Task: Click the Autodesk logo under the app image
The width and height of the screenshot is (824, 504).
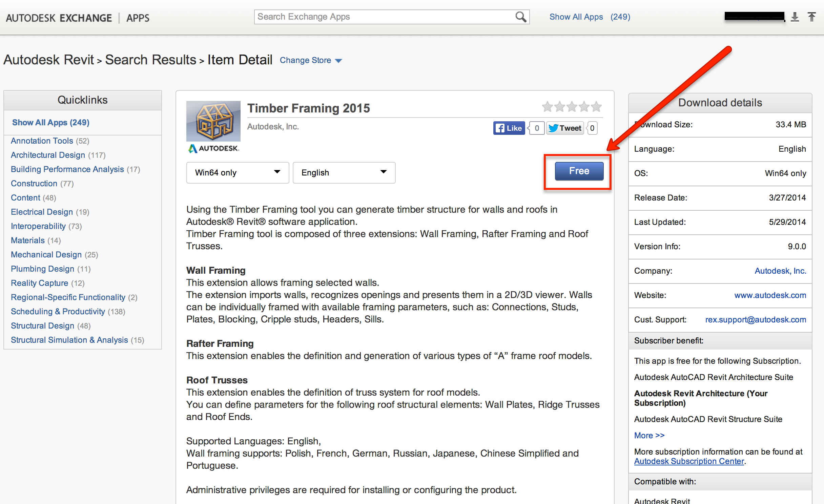Action: pos(214,148)
